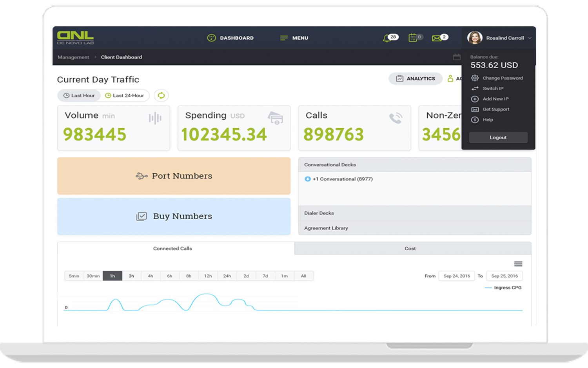This screenshot has width=588, height=368.
Task: Click the blue icon beside +1 Conversational
Action: (x=308, y=179)
